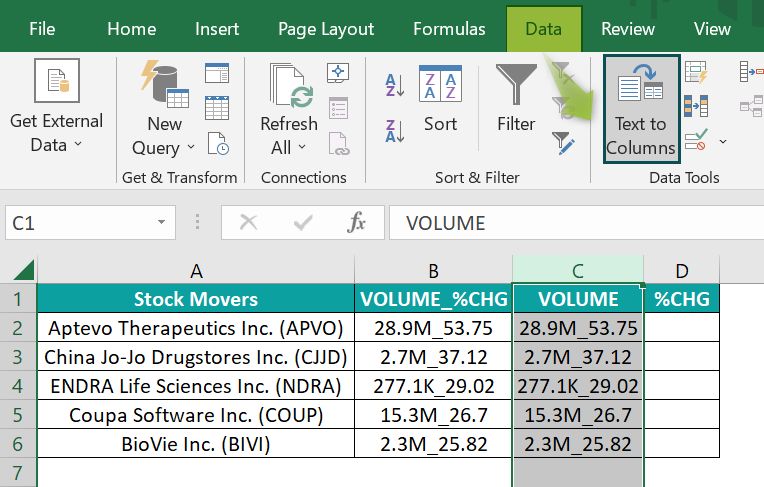Click the Remove Duplicates icon
Image resolution: width=764 pixels, height=487 pixels.
tap(696, 106)
